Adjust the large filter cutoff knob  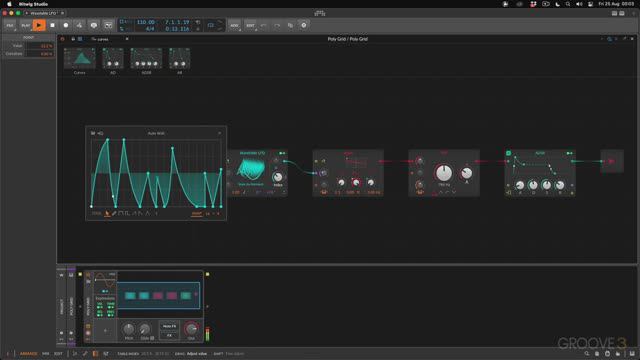coord(444,173)
